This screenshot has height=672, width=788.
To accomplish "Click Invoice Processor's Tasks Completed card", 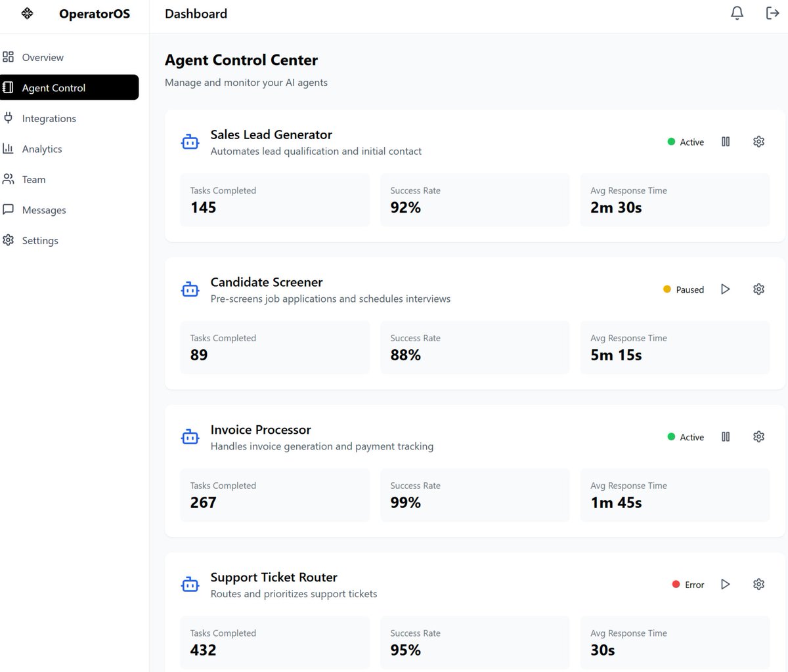I will 274,495.
